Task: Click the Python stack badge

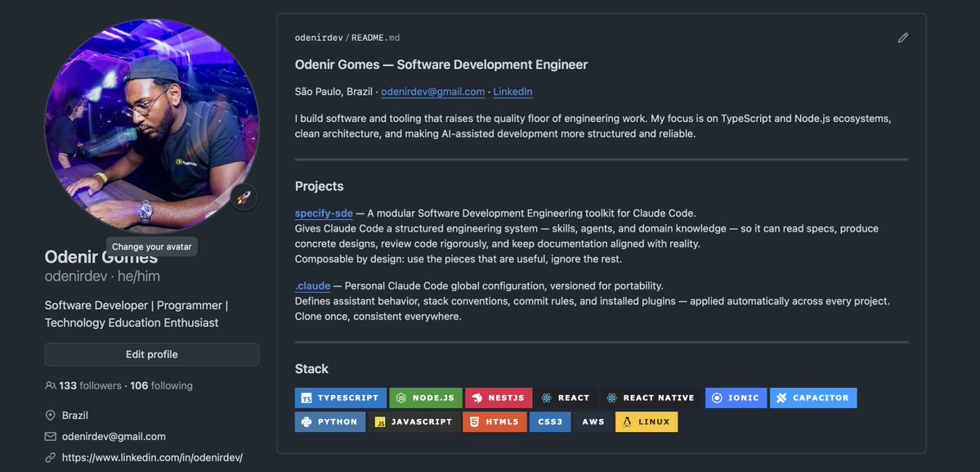Action: (x=330, y=422)
